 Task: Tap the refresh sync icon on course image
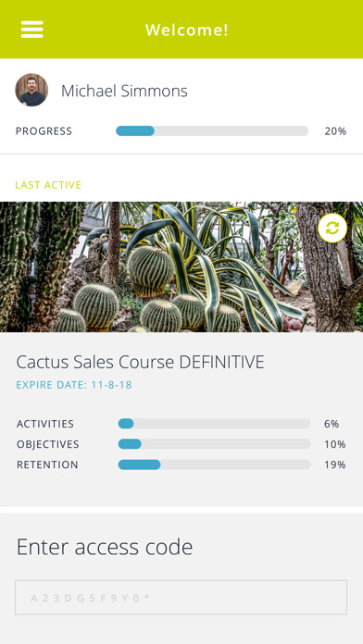[332, 228]
